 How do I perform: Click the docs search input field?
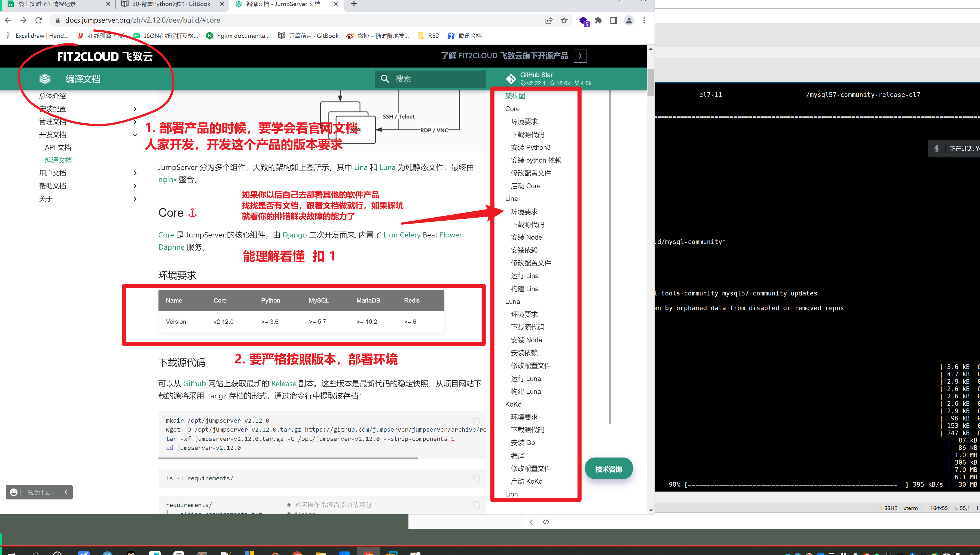[430, 79]
